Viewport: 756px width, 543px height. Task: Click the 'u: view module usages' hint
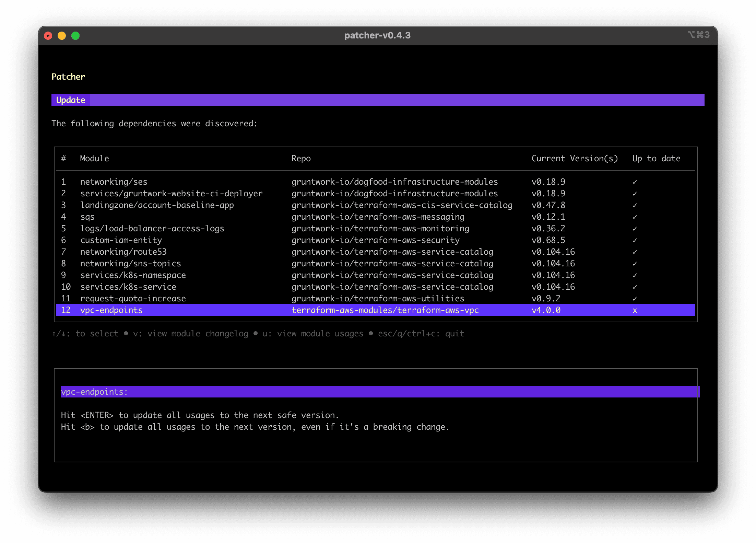click(x=313, y=334)
